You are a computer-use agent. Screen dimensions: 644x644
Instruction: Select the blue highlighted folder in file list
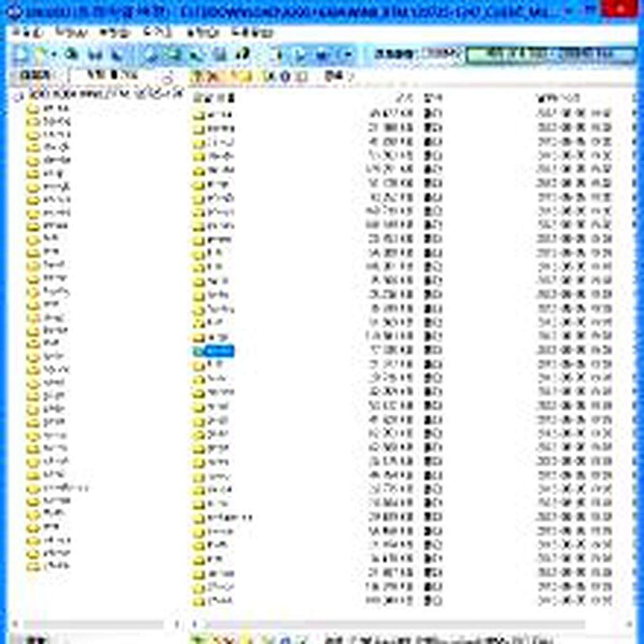coord(219,351)
